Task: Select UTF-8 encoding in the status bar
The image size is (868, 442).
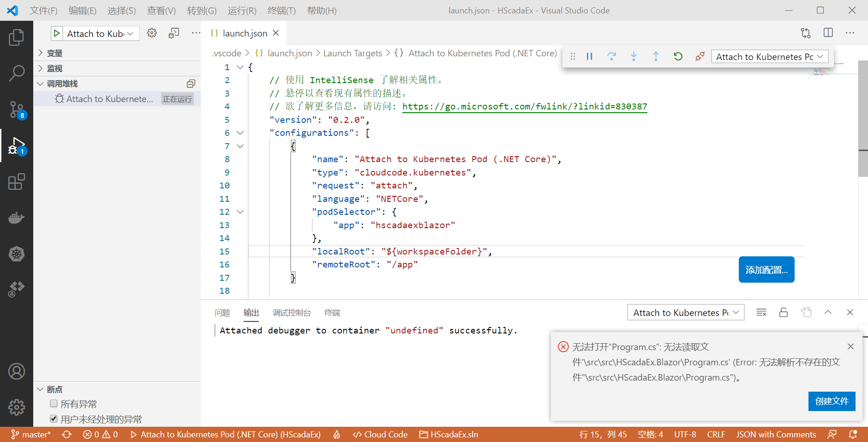Action: [685, 434]
